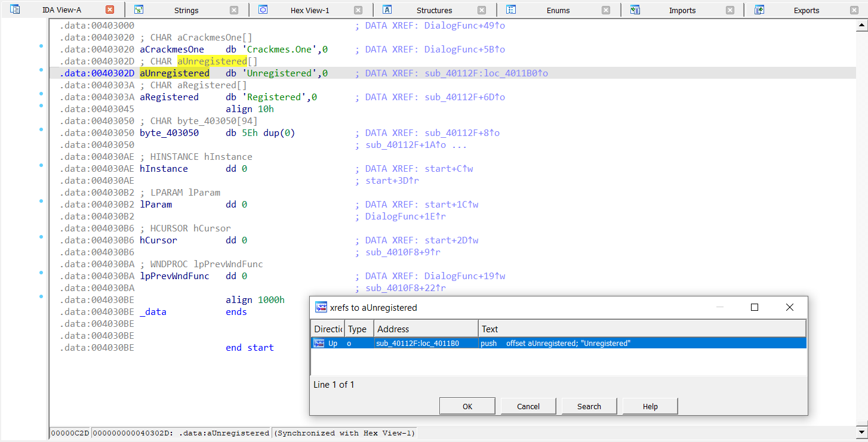Click xref sub_40112F+6D↑o
Viewport: 868px width, 442px height.
tap(465, 97)
